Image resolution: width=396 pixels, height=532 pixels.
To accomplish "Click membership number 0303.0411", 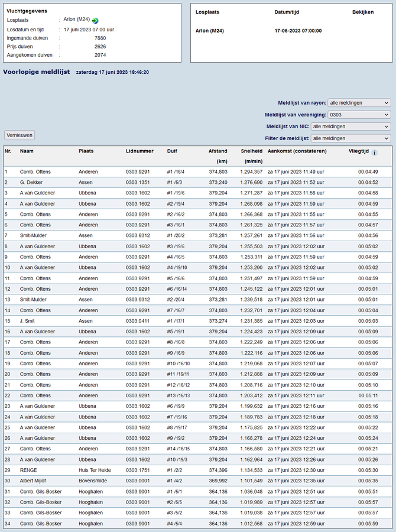I will pos(138,321).
